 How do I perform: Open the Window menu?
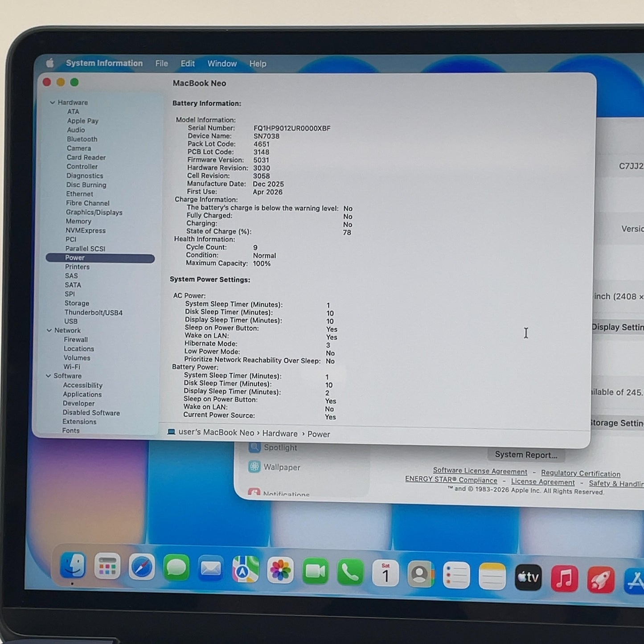click(222, 64)
